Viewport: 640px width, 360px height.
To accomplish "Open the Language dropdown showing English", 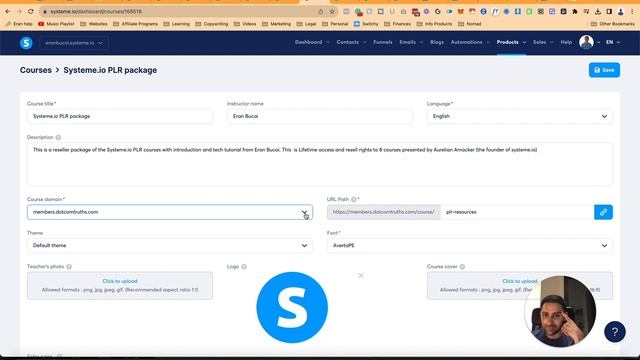I will pos(520,116).
